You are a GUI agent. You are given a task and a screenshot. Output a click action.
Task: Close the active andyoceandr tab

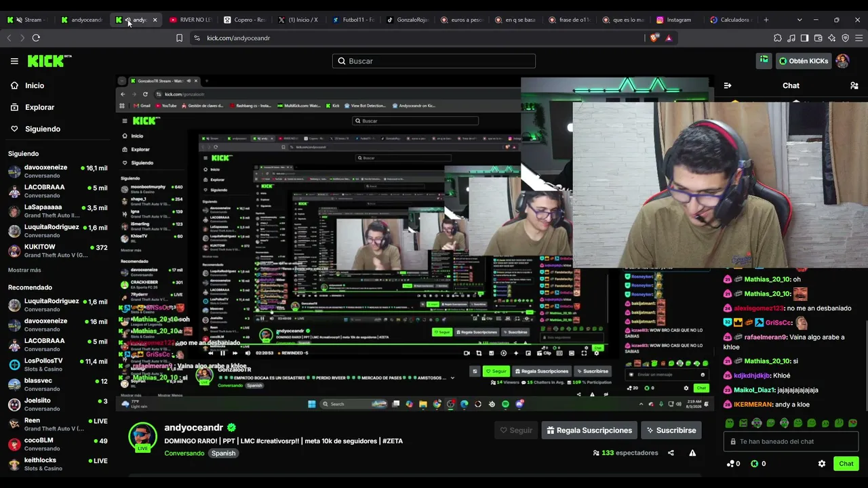point(155,20)
